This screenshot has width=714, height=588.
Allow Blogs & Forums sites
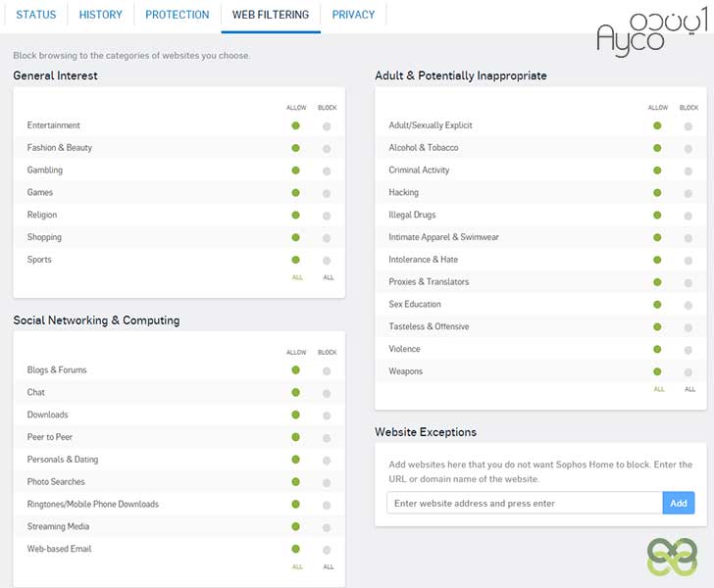pyautogui.click(x=295, y=370)
